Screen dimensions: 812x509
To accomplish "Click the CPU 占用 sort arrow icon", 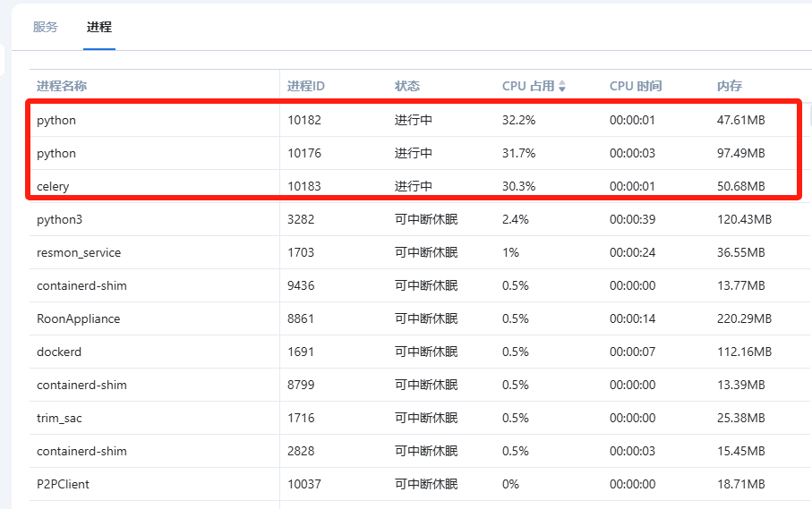I will coord(562,87).
